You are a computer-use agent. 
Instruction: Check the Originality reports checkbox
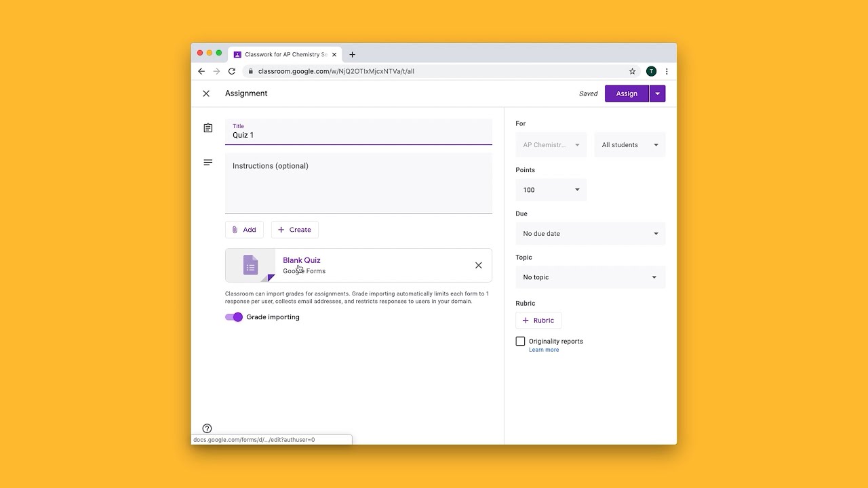click(x=520, y=341)
